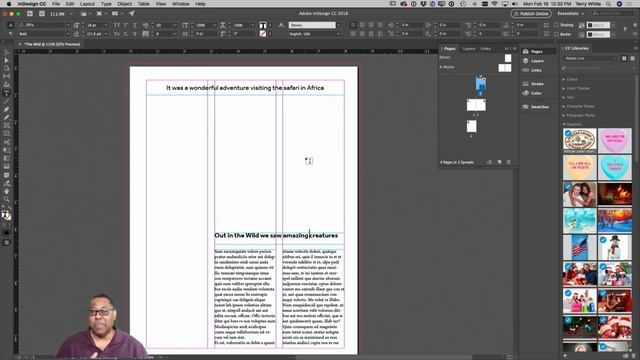
Task: Select the Type tool in the toolbox
Action: (6, 93)
